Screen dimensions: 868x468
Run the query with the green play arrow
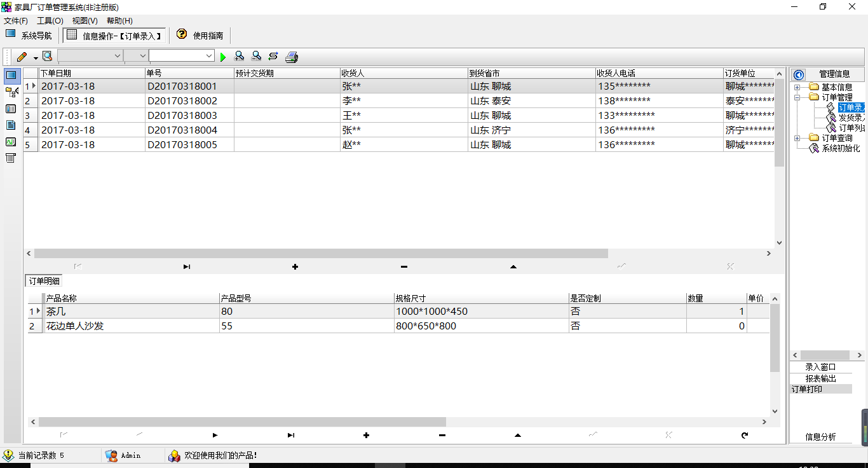223,57
